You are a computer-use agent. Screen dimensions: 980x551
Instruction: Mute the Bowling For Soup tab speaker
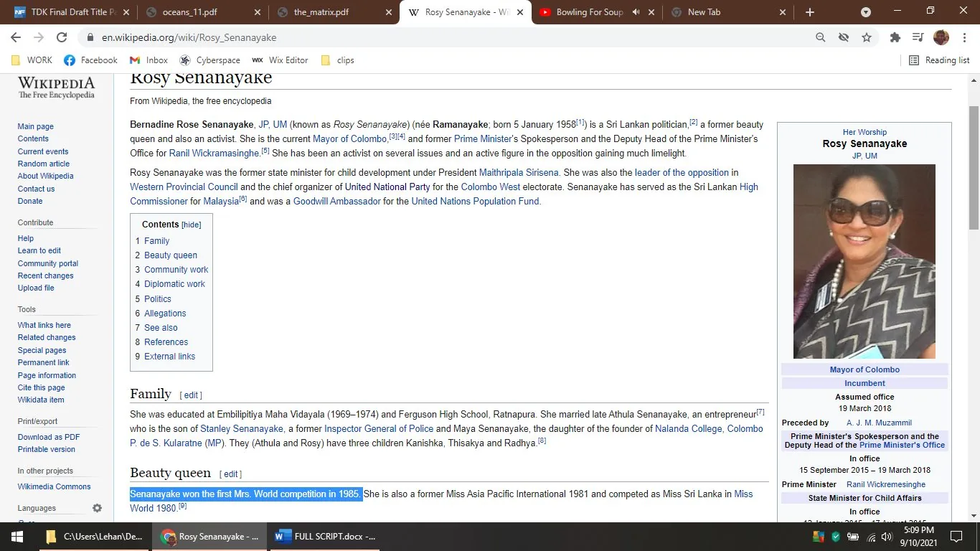pos(634,11)
